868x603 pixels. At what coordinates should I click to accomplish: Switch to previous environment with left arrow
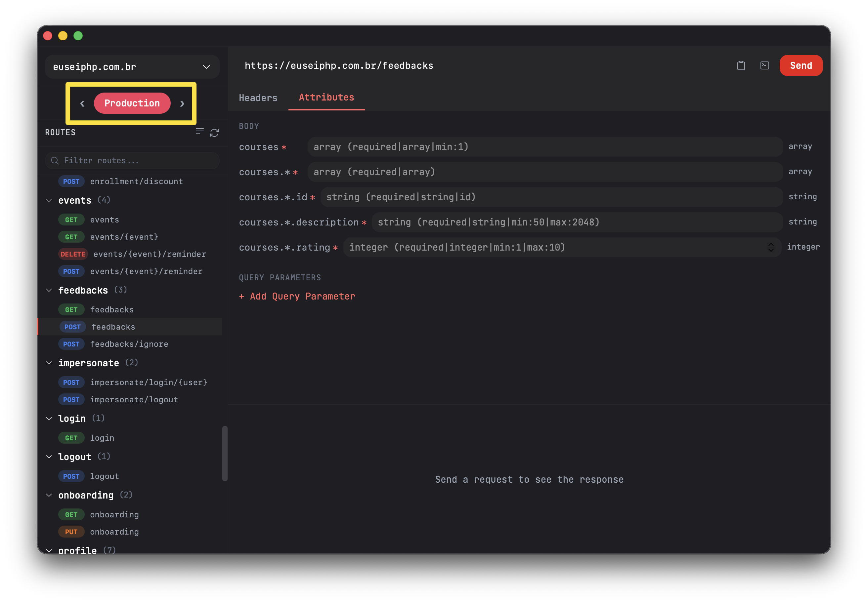[x=82, y=103]
